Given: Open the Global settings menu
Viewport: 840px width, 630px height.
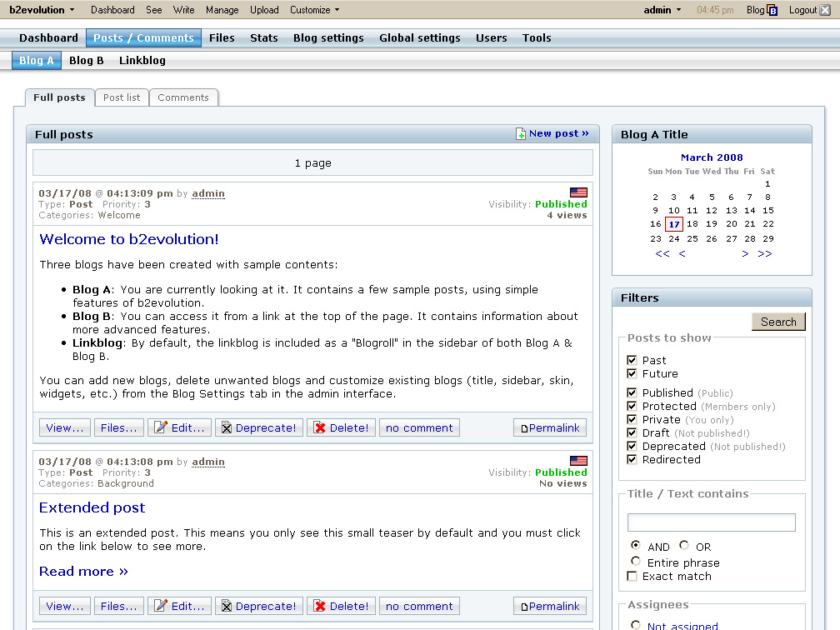Looking at the screenshot, I should point(419,38).
